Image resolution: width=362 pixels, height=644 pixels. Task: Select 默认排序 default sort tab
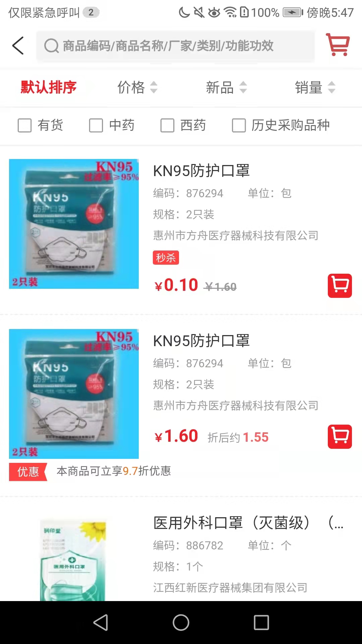pyautogui.click(x=49, y=88)
